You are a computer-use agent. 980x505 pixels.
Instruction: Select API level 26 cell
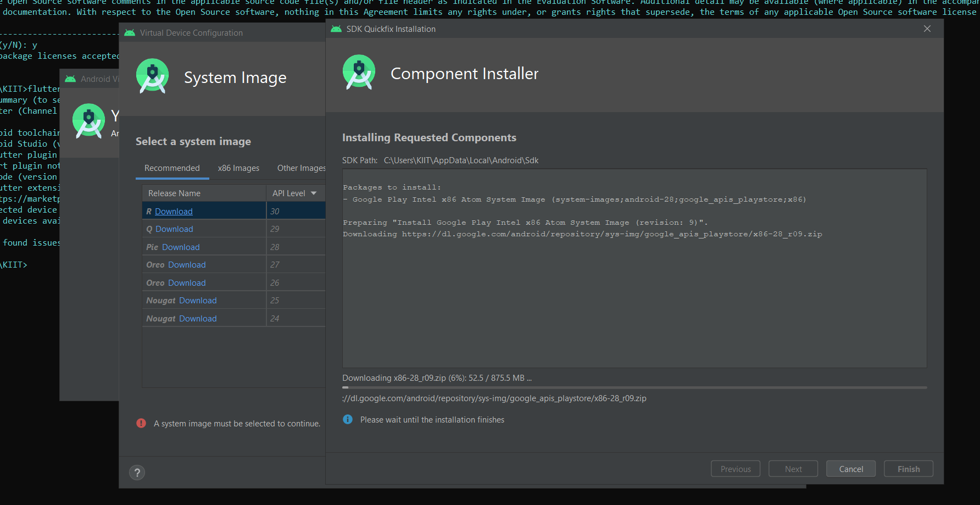[296, 283]
